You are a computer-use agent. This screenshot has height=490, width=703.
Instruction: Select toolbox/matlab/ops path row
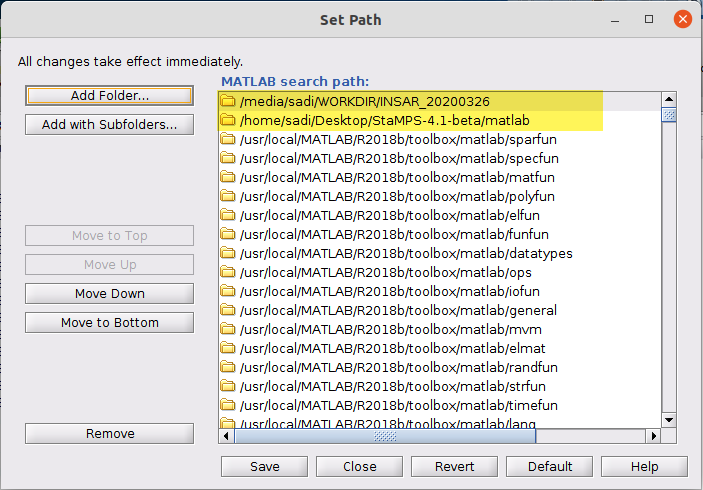click(x=440, y=272)
